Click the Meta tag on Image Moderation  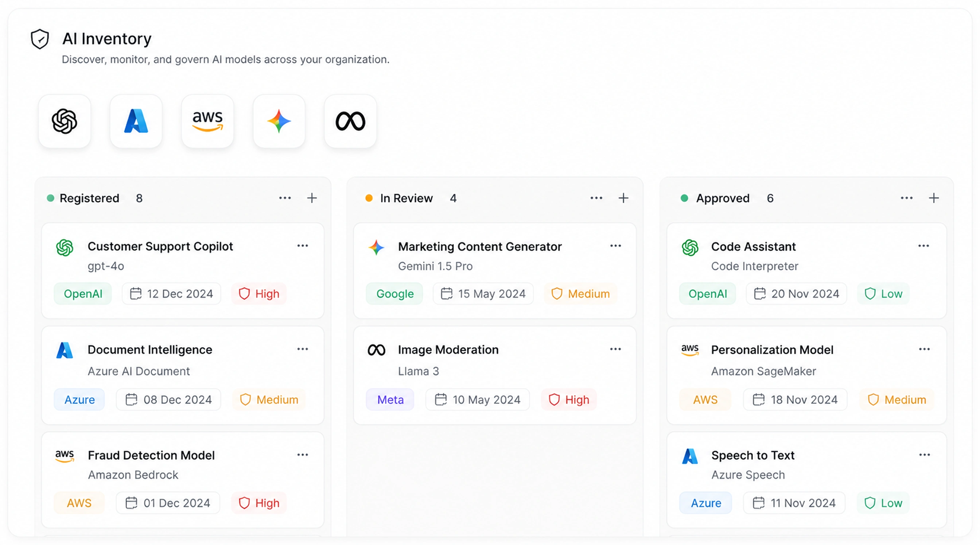(390, 399)
